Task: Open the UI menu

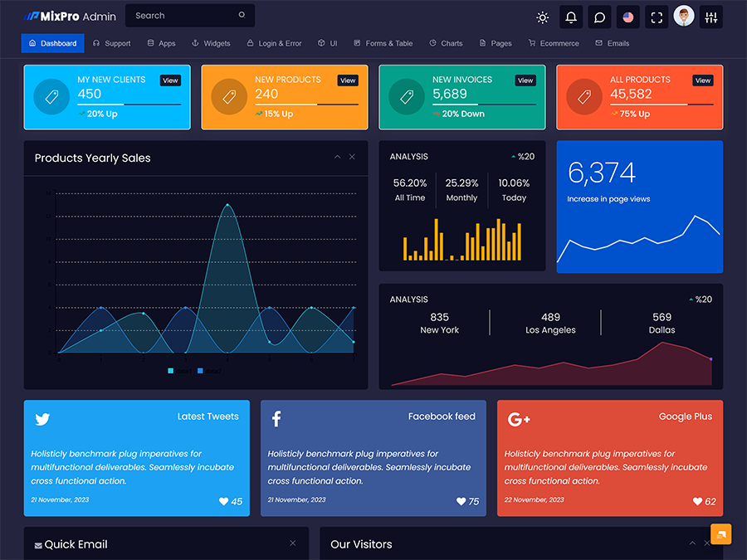Action: 328,43
